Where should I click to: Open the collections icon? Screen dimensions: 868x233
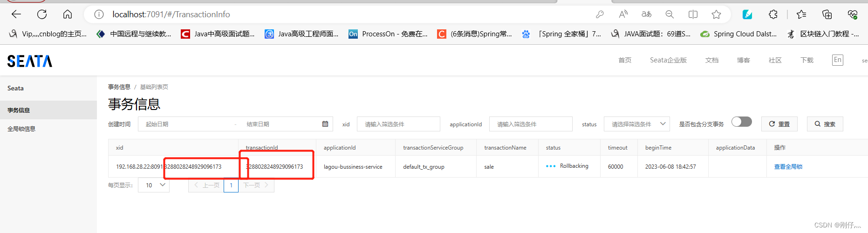tap(827, 14)
